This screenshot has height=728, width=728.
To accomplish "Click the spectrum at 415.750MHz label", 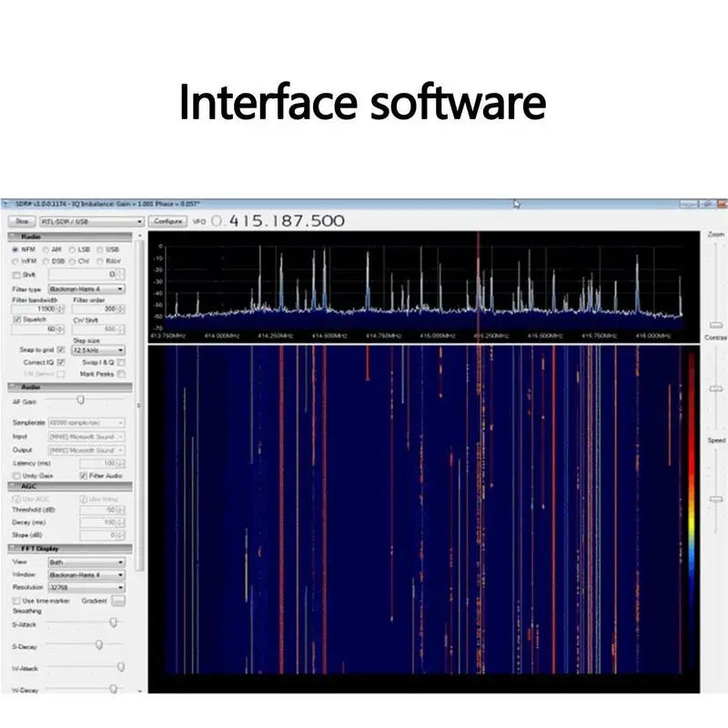I will (599, 335).
